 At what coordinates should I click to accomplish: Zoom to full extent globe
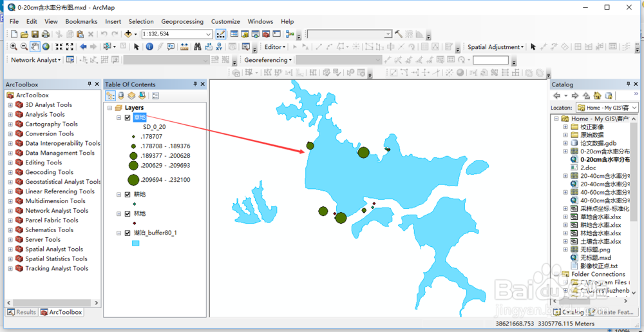point(46,47)
